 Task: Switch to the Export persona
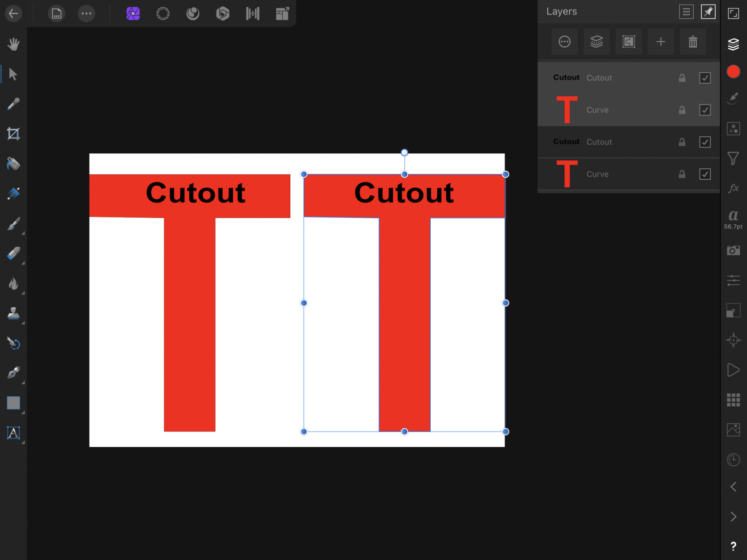point(282,13)
